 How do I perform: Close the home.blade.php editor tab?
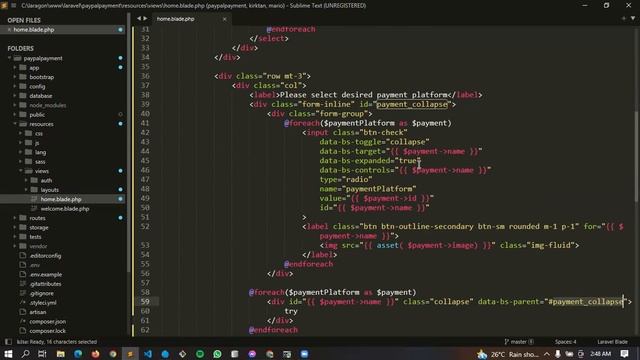224,19
